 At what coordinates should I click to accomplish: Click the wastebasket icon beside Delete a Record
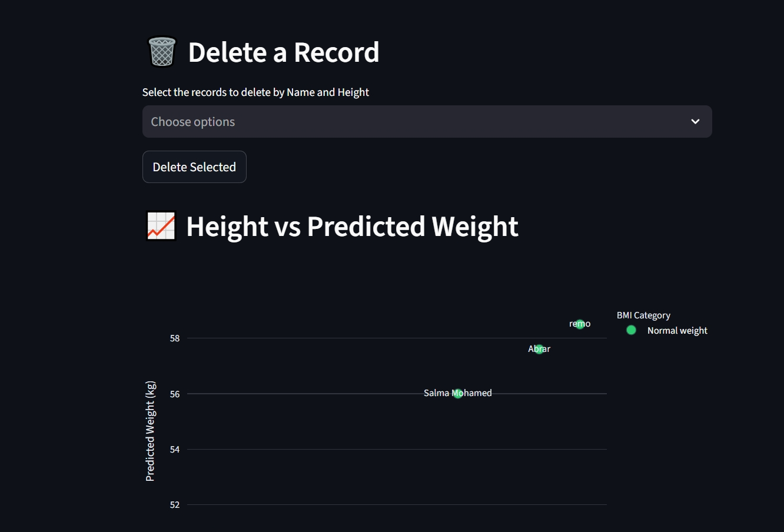(x=162, y=52)
